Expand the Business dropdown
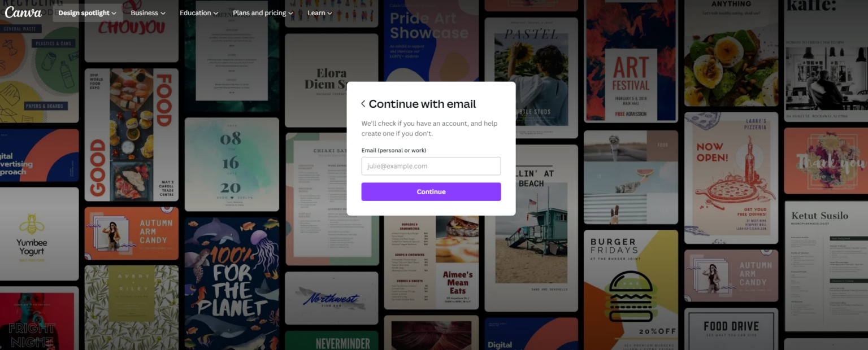Image resolution: width=868 pixels, height=350 pixels. (x=147, y=12)
